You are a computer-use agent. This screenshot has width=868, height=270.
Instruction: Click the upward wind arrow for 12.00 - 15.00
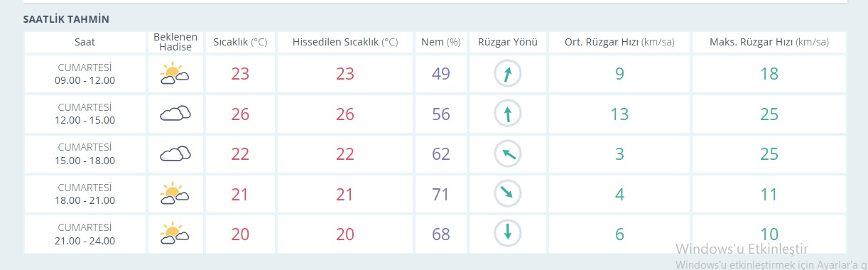pos(508,114)
